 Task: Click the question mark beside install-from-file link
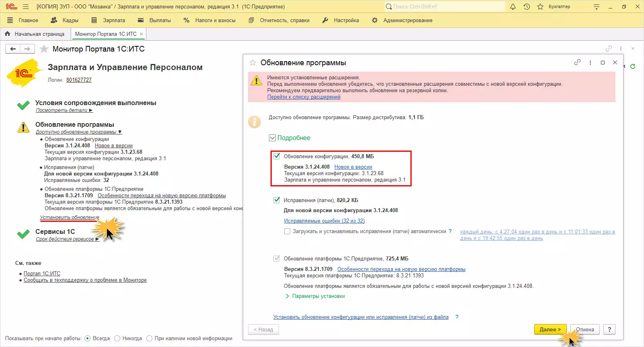(x=457, y=317)
